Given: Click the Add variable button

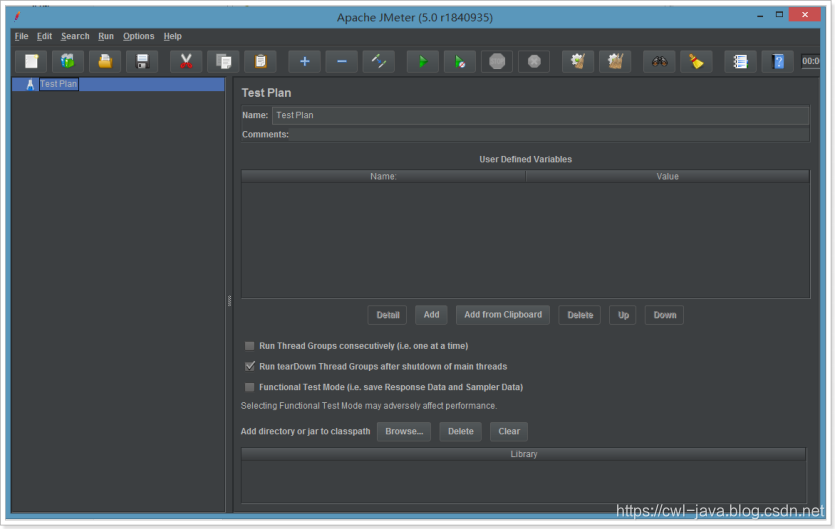Looking at the screenshot, I should tap(431, 315).
